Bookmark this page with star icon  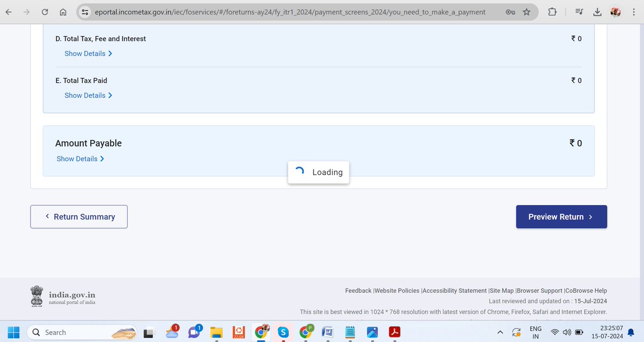coord(526,12)
